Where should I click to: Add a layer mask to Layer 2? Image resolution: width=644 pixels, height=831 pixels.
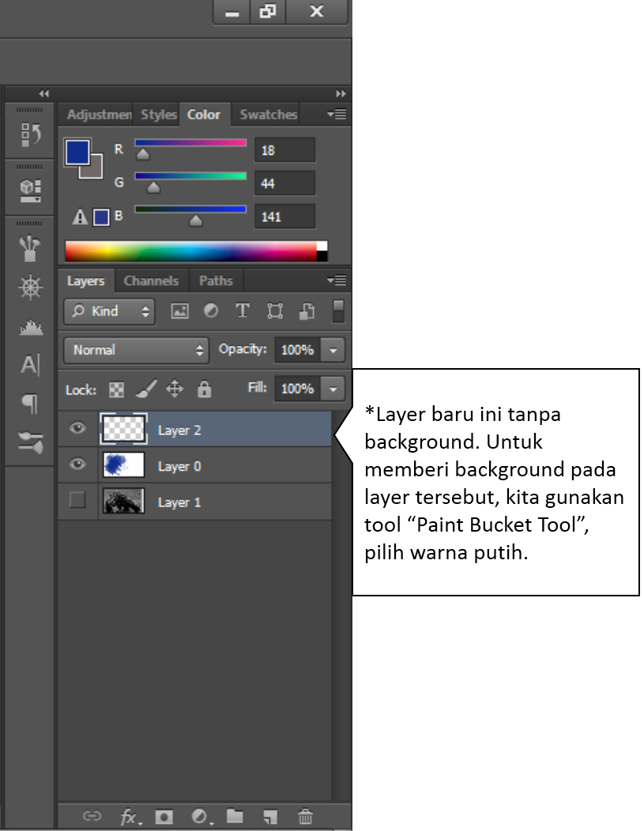coord(164,817)
